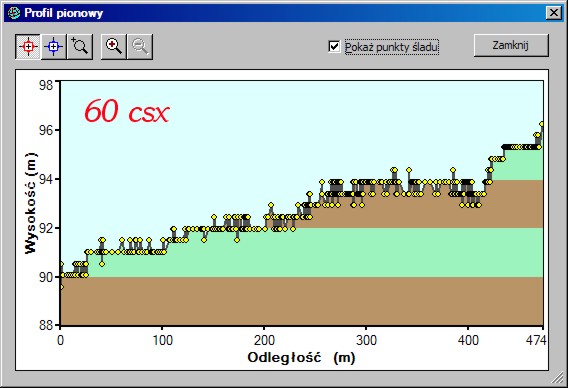Image resolution: width=568 pixels, height=388 pixels.
Task: Open the globe system icon in title bar
Action: tap(14, 13)
